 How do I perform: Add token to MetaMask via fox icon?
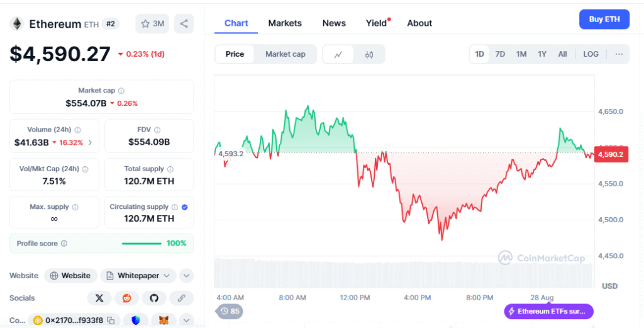tap(164, 320)
